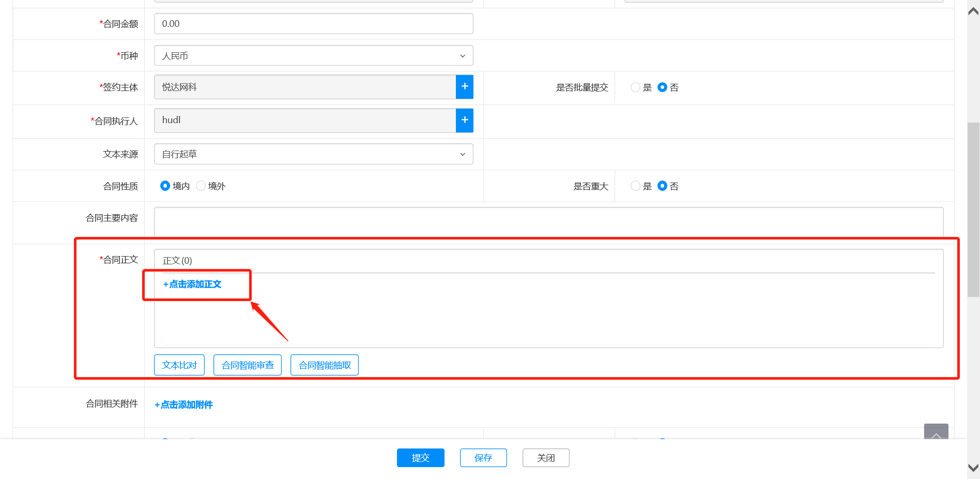
Task: Click the plus icon beside 签约主体 field
Action: [464, 87]
